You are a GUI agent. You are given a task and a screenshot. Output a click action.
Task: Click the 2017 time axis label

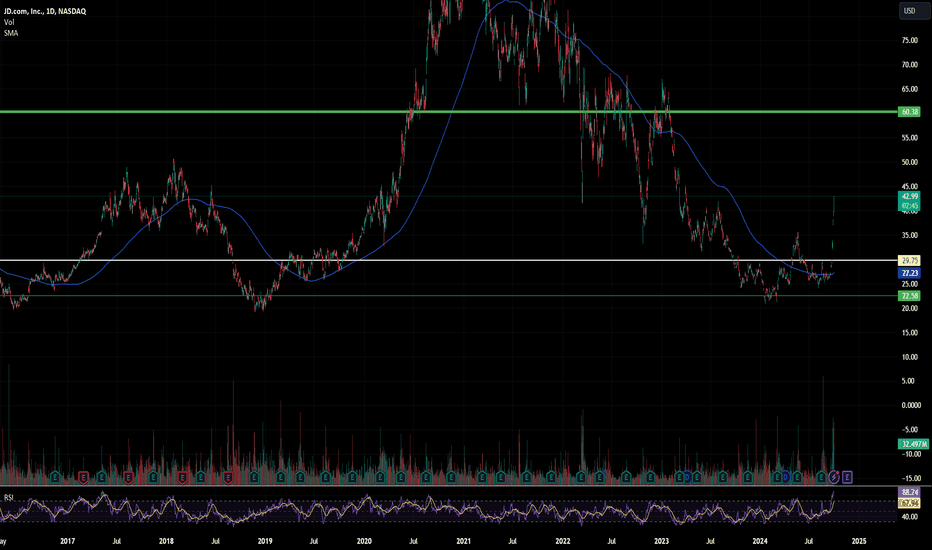tap(67, 541)
